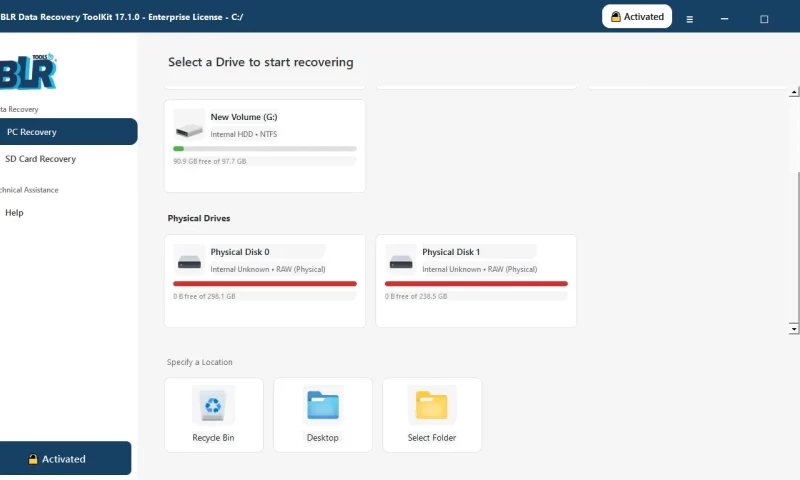Click the 'Specify a Location' label
This screenshot has width=800, height=480.
[199, 362]
